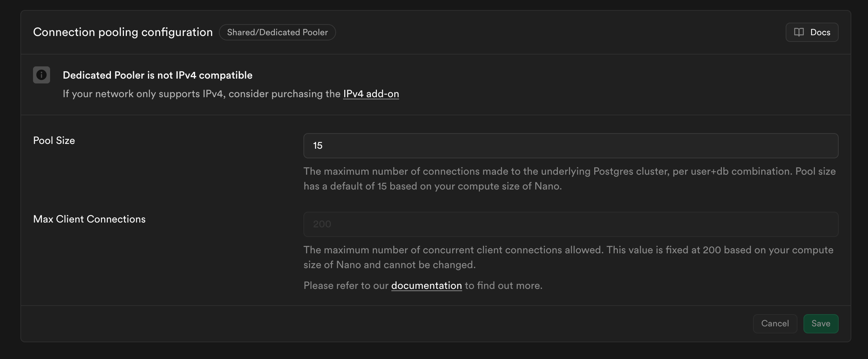Image resolution: width=868 pixels, height=359 pixels.
Task: Click the "to find out more" text
Action: click(x=503, y=286)
